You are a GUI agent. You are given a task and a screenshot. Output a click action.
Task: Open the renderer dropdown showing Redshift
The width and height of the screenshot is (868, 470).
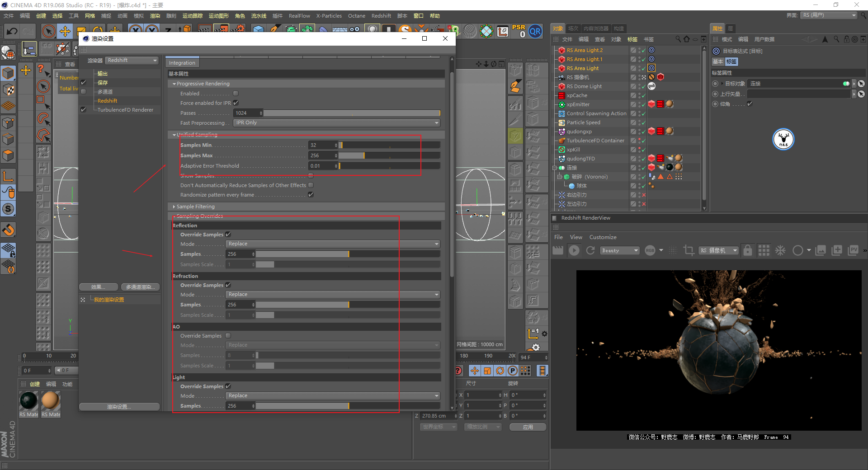tap(132, 61)
